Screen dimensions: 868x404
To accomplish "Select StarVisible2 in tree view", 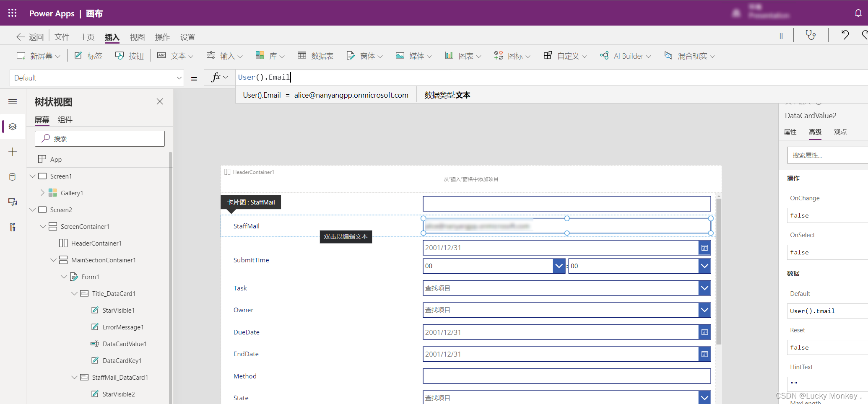I will point(119,394).
